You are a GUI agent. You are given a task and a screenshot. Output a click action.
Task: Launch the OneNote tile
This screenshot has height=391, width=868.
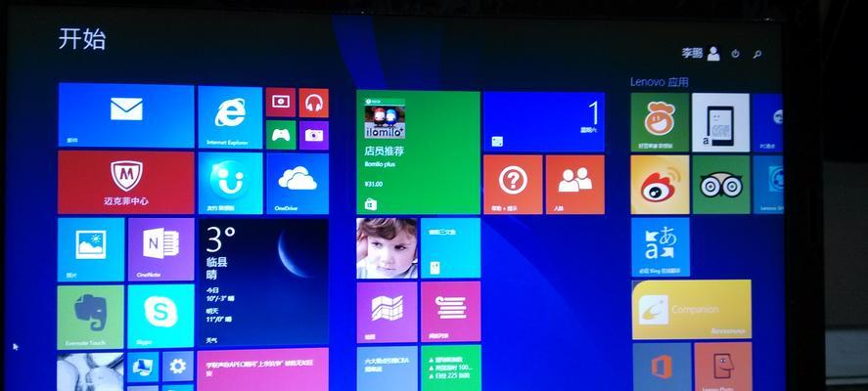click(x=161, y=249)
